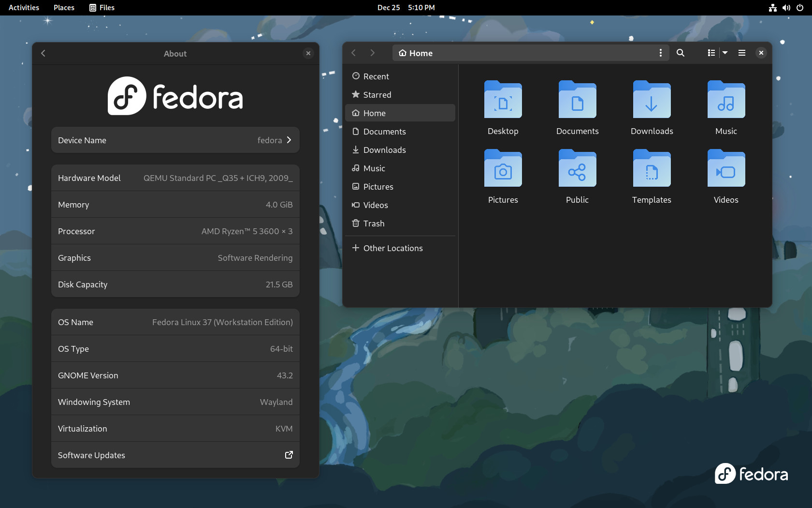812x508 pixels.
Task: Click the Processor row AMD Ryzen value
Action: [x=247, y=231]
